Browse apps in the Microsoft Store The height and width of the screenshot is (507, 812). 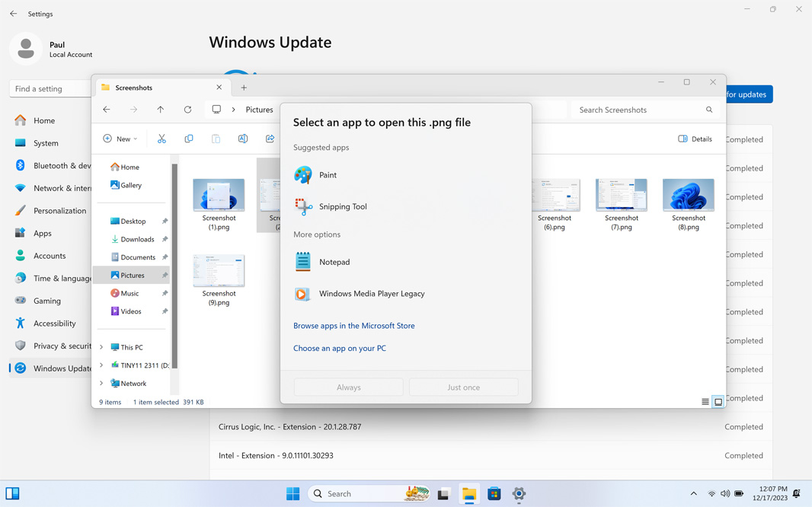[354, 326]
